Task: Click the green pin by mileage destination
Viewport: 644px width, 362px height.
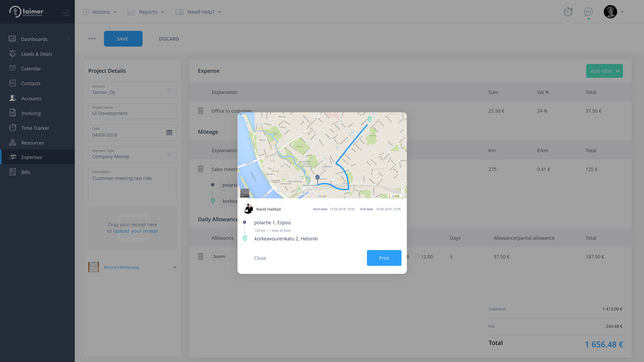Action: (213, 201)
